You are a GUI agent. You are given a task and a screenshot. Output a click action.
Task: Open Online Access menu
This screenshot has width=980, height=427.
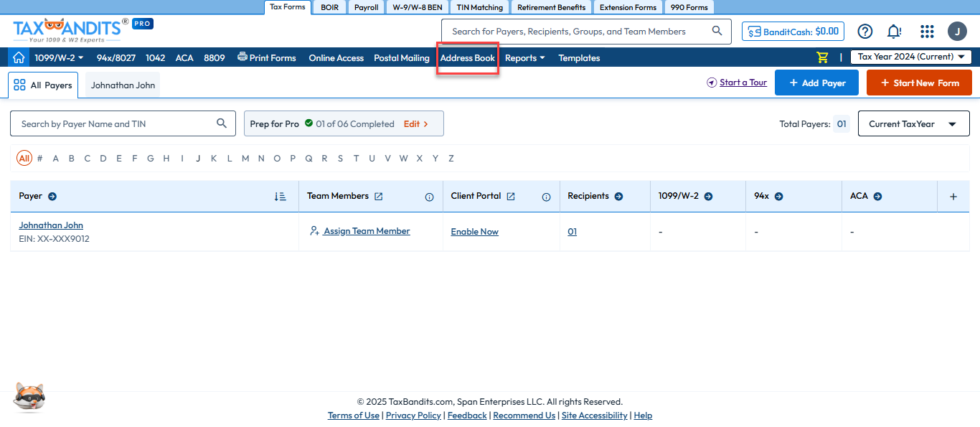pos(336,58)
